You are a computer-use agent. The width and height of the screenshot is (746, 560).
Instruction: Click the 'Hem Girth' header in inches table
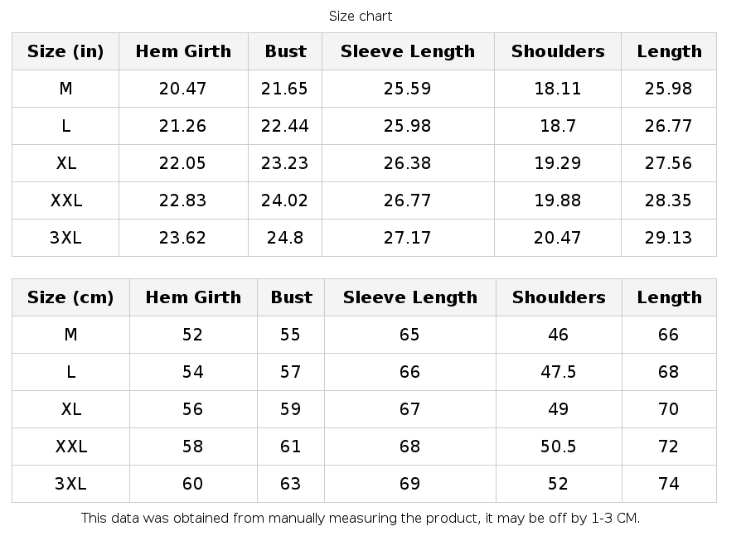pyautogui.click(x=183, y=51)
